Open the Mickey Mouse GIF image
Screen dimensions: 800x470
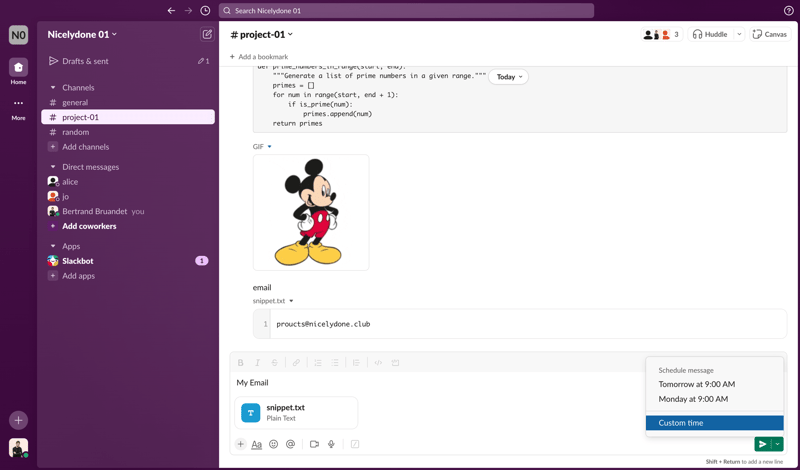(x=311, y=212)
